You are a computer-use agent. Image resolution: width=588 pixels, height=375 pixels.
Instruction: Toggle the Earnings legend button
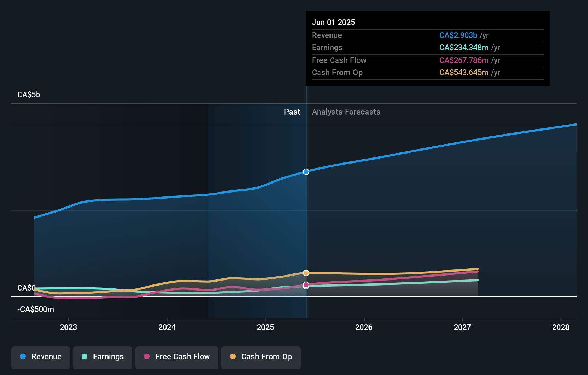point(103,357)
